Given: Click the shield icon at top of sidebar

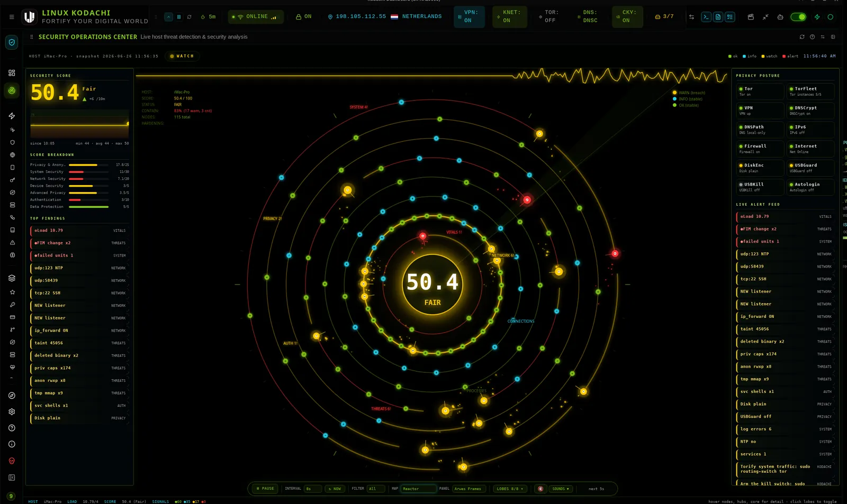Looking at the screenshot, I should pyautogui.click(x=12, y=42).
